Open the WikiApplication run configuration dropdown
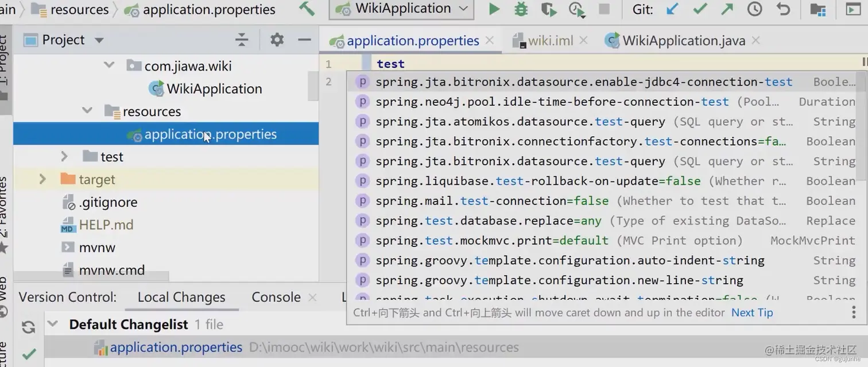Viewport: 868px width, 367px height. coord(401,9)
